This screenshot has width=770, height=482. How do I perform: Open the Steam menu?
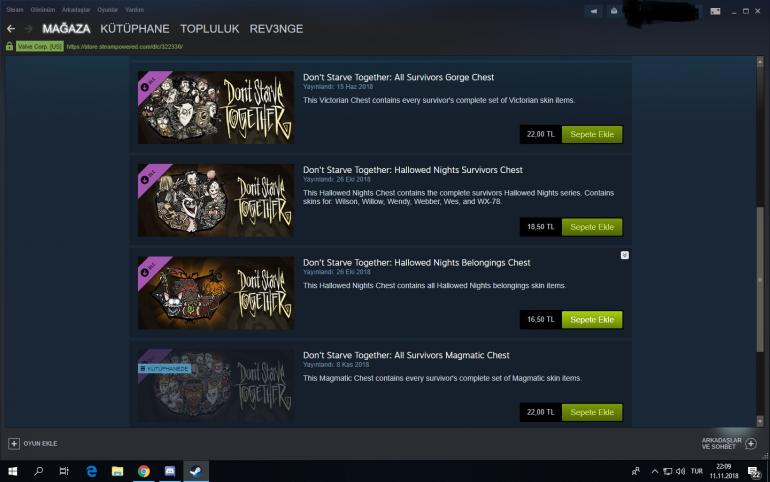click(15, 10)
